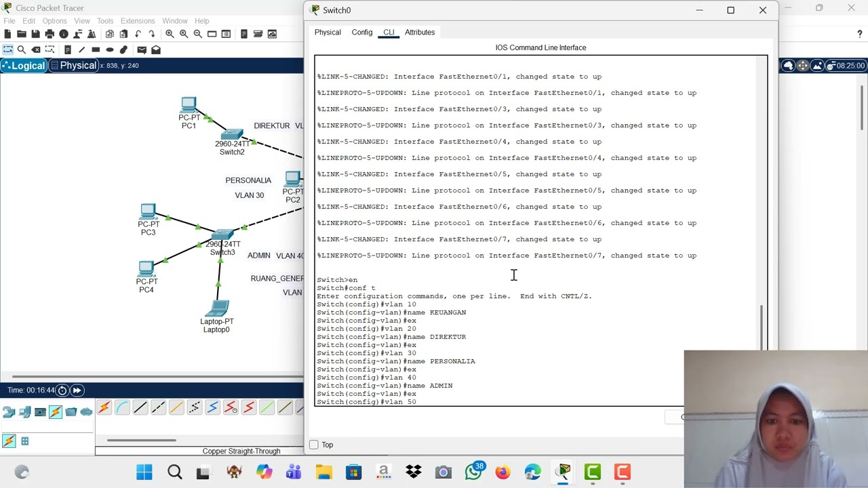Open Microsoft Edge from taskbar

[x=532, y=472]
